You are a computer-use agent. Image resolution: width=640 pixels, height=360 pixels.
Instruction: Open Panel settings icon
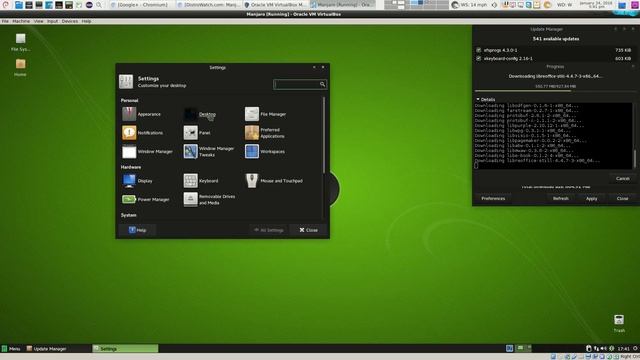point(190,133)
